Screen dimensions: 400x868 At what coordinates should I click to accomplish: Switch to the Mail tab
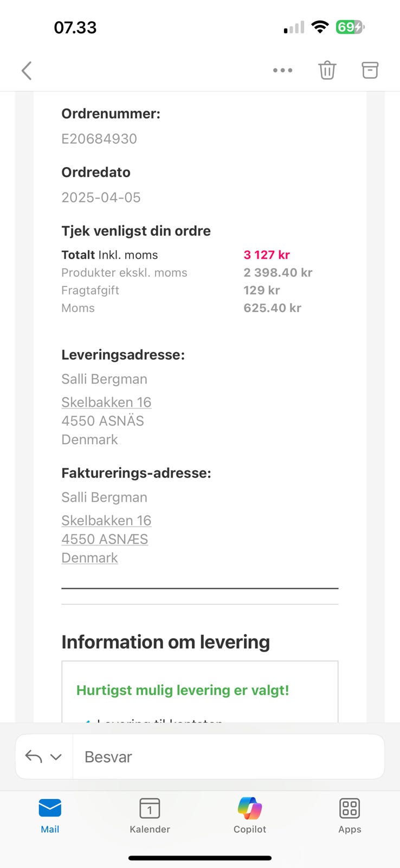pyautogui.click(x=50, y=815)
